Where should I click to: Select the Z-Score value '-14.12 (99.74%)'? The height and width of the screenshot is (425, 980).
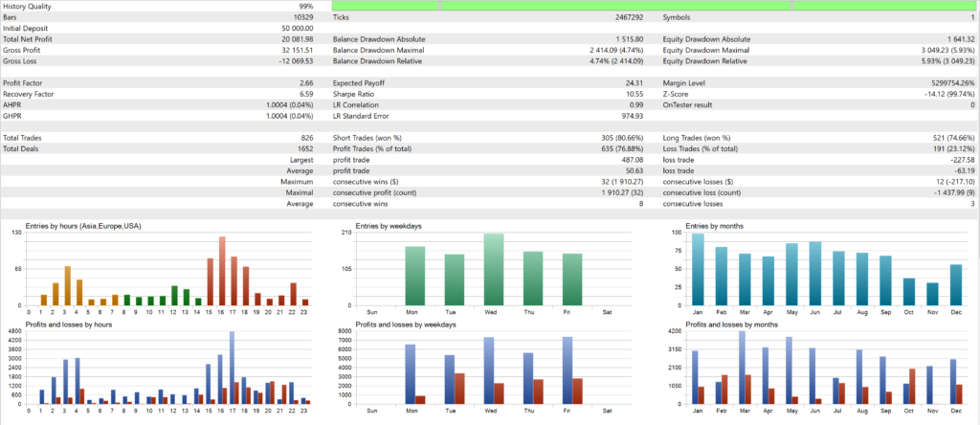coord(949,95)
